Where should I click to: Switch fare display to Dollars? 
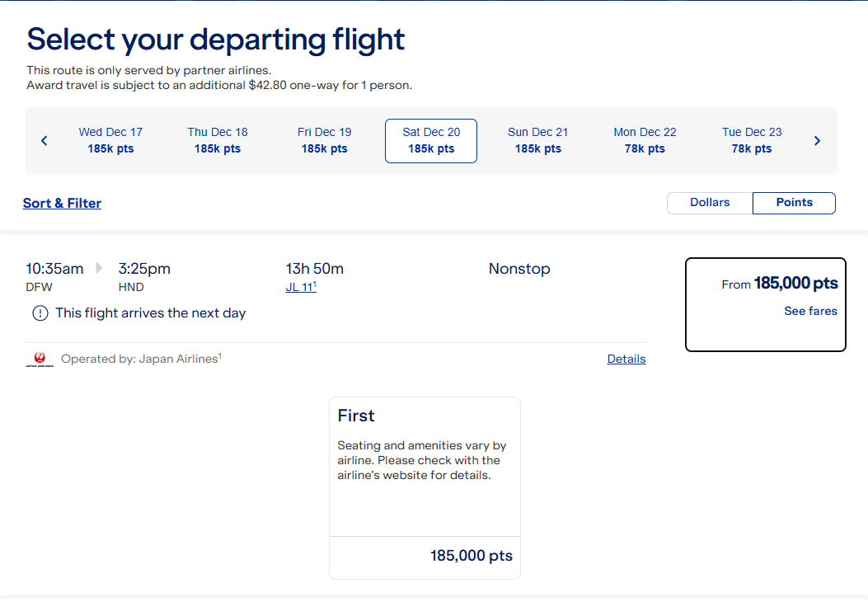(x=710, y=203)
